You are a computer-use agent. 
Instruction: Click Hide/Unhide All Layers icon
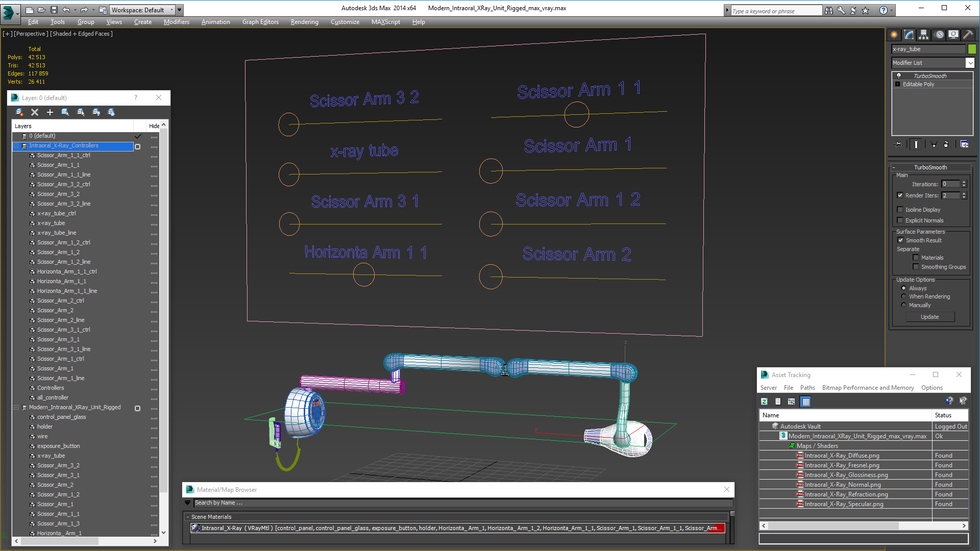(x=96, y=112)
